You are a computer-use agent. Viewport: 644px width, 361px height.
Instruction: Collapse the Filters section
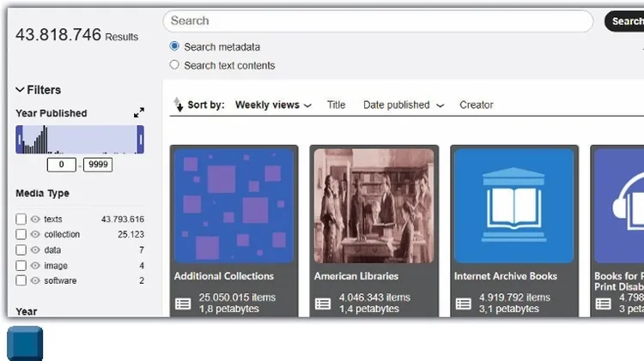38,90
